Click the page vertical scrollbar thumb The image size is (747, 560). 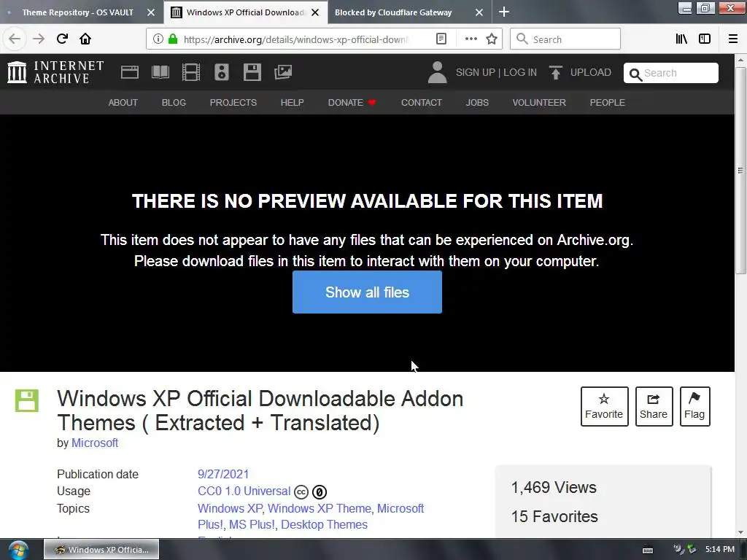(740, 171)
